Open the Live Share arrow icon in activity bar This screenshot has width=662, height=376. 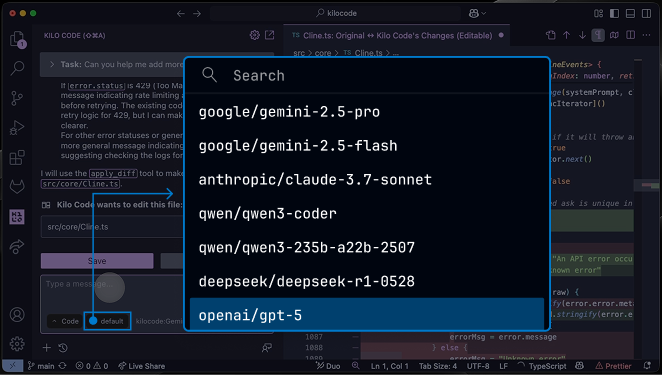point(17,246)
